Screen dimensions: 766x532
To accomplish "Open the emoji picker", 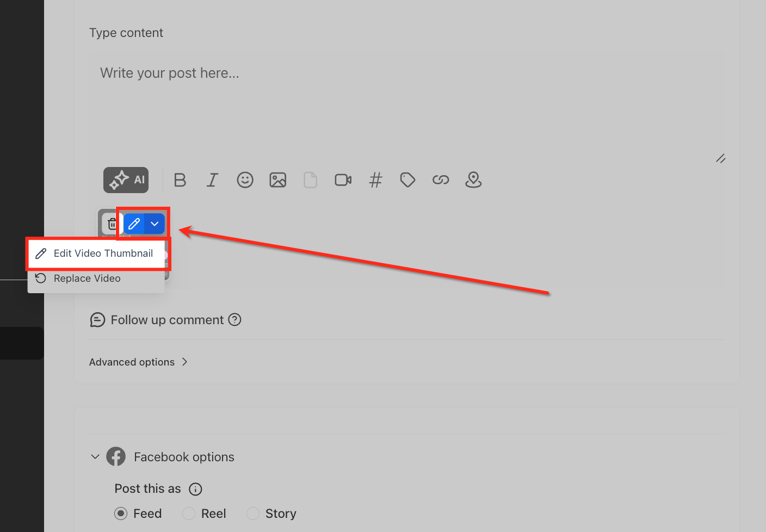I will coord(245,180).
